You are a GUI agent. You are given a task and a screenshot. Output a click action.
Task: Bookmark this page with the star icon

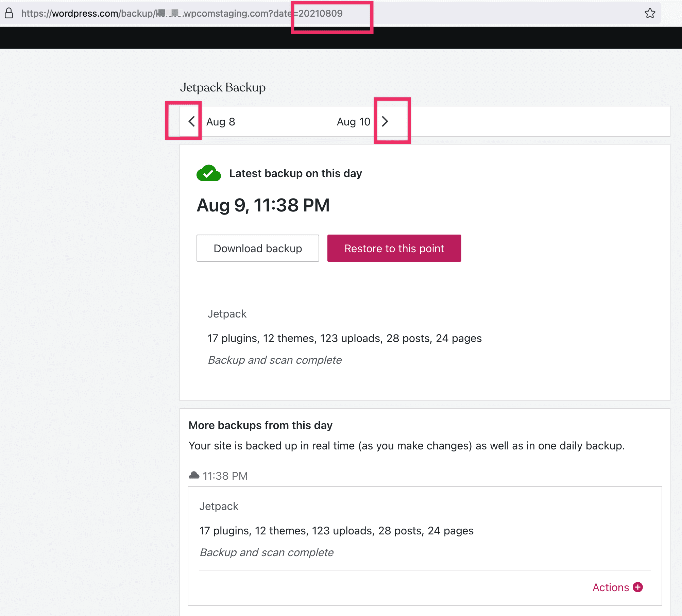[650, 13]
